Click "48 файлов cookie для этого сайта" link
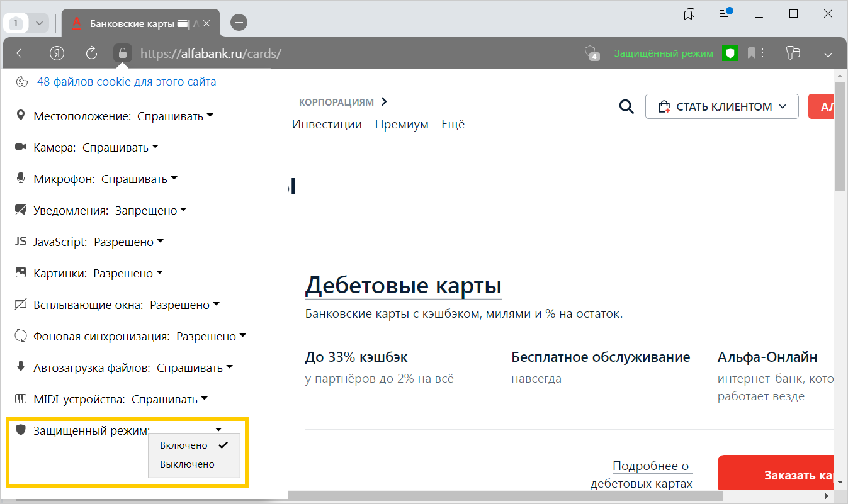The image size is (848, 504). click(127, 82)
